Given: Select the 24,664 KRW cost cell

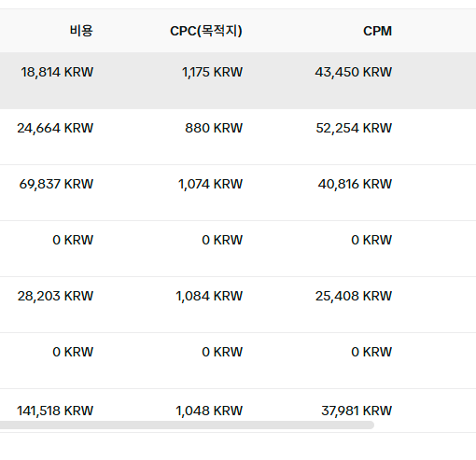Looking at the screenshot, I should tap(55, 128).
